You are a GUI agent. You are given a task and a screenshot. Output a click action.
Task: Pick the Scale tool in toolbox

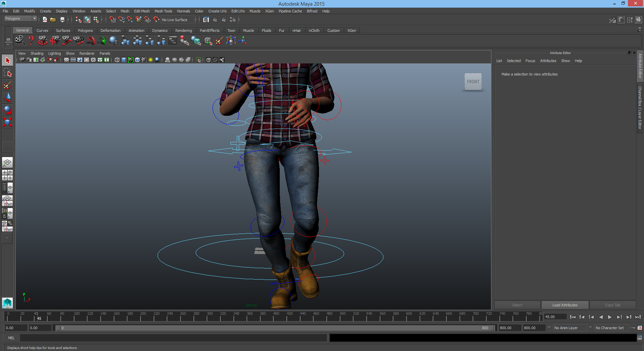tap(7, 122)
